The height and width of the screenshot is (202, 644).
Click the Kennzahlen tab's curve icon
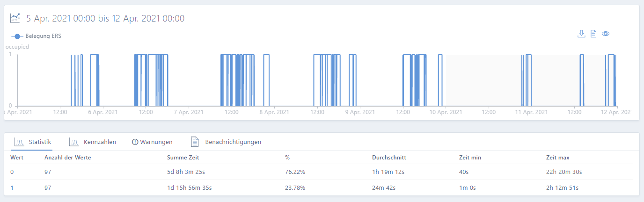(74, 142)
